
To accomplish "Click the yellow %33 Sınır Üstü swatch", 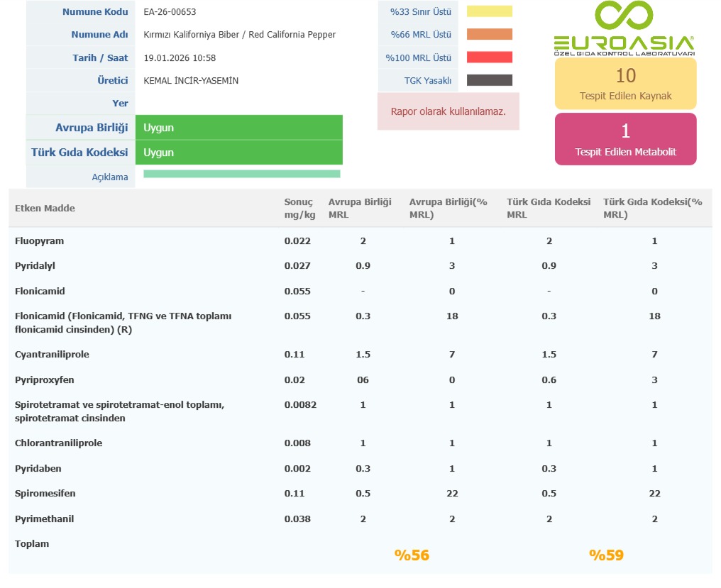I will (x=489, y=11).
